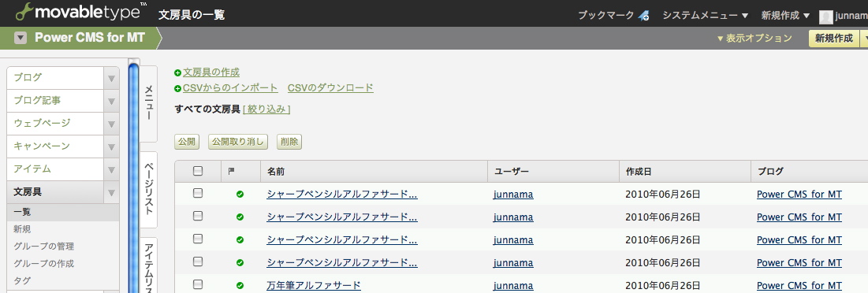This screenshot has width=868, height=293.
Task: Switch to the ページリスト vertical tab
Action: point(148,190)
